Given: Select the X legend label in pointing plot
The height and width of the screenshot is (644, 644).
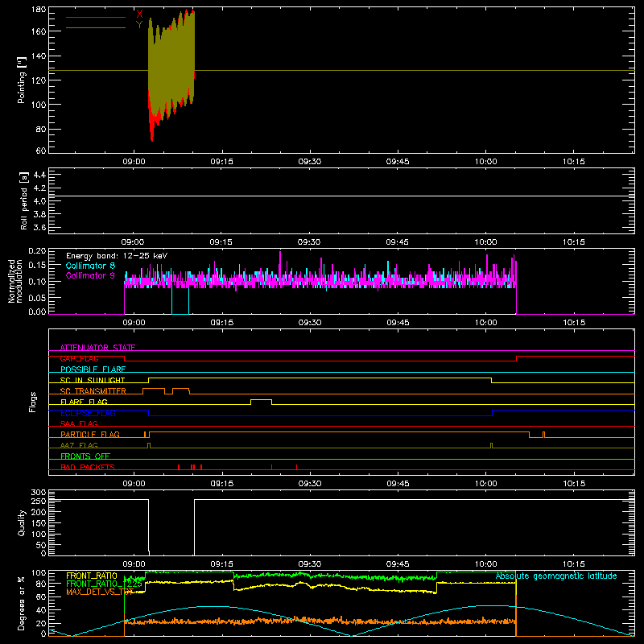Looking at the screenshot, I should point(139,14).
